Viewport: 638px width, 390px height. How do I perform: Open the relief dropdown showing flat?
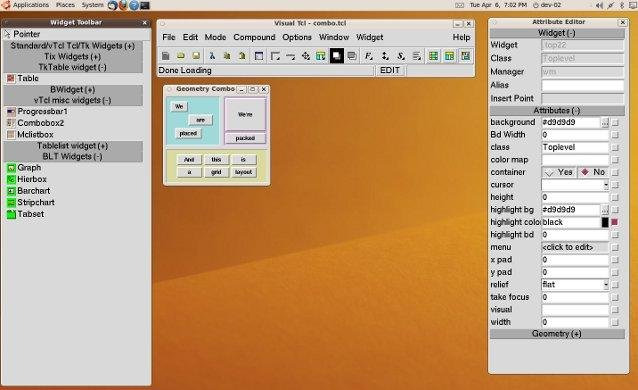606,285
